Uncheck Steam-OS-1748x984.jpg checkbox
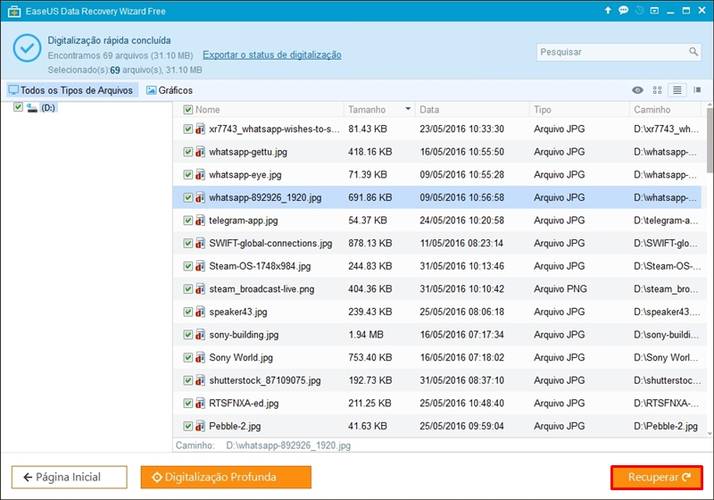Image resolution: width=714 pixels, height=500 pixels. pos(188,266)
